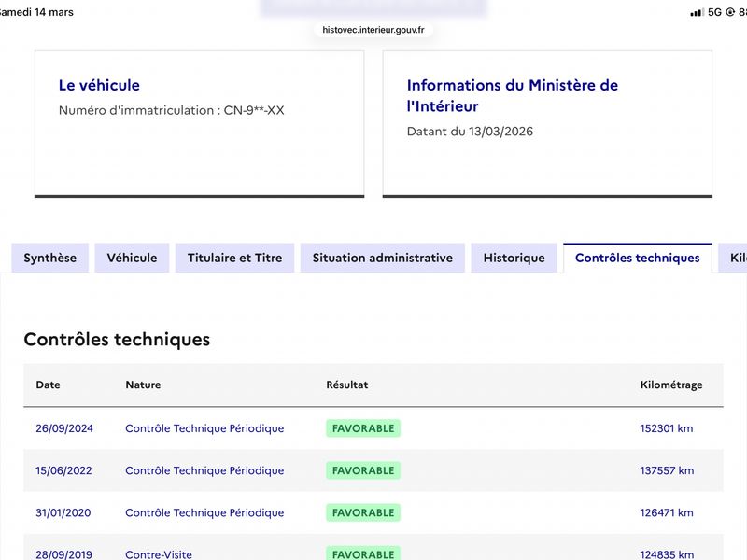Click the 26/09/2024 inspection date

(x=64, y=428)
